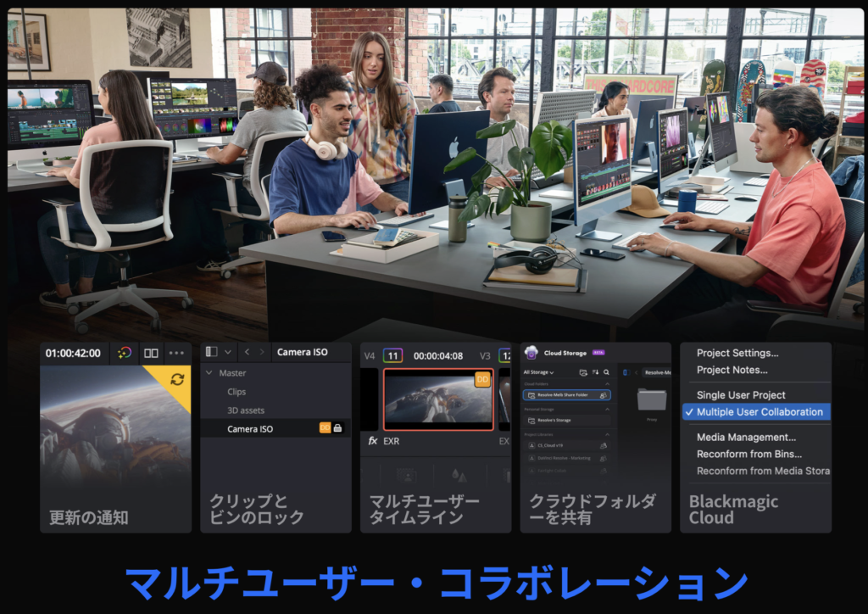
Task: Open Project Settings from the menu
Action: click(737, 354)
